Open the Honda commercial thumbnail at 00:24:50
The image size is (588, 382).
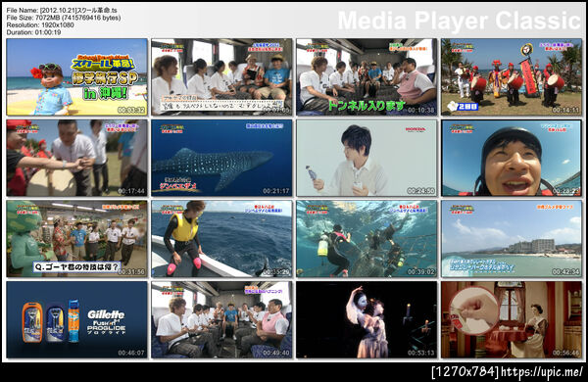[367, 158]
